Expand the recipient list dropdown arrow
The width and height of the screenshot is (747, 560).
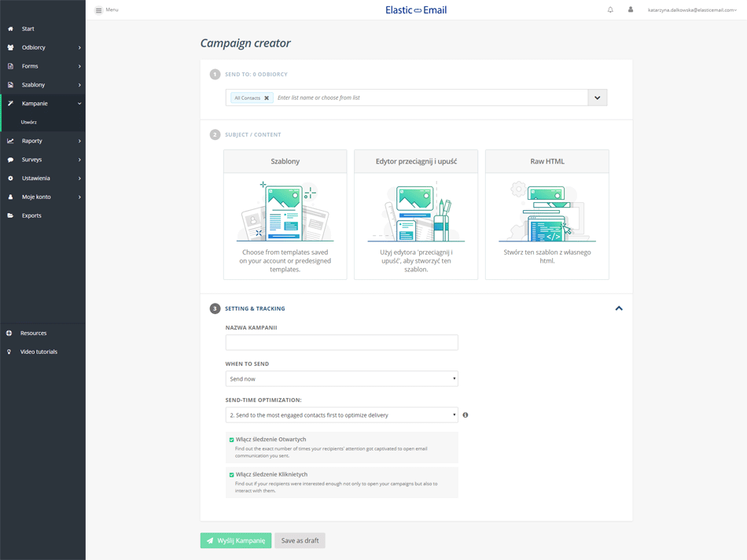click(x=597, y=98)
